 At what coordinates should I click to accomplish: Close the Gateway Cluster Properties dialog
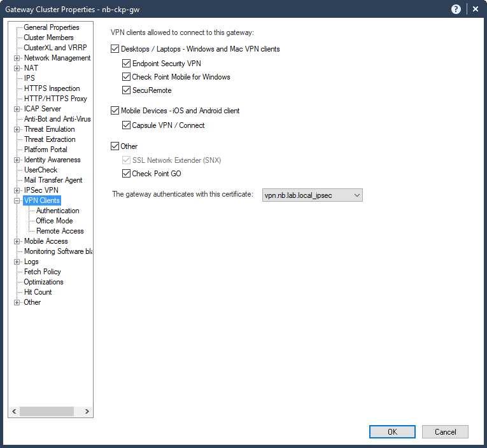click(475, 10)
